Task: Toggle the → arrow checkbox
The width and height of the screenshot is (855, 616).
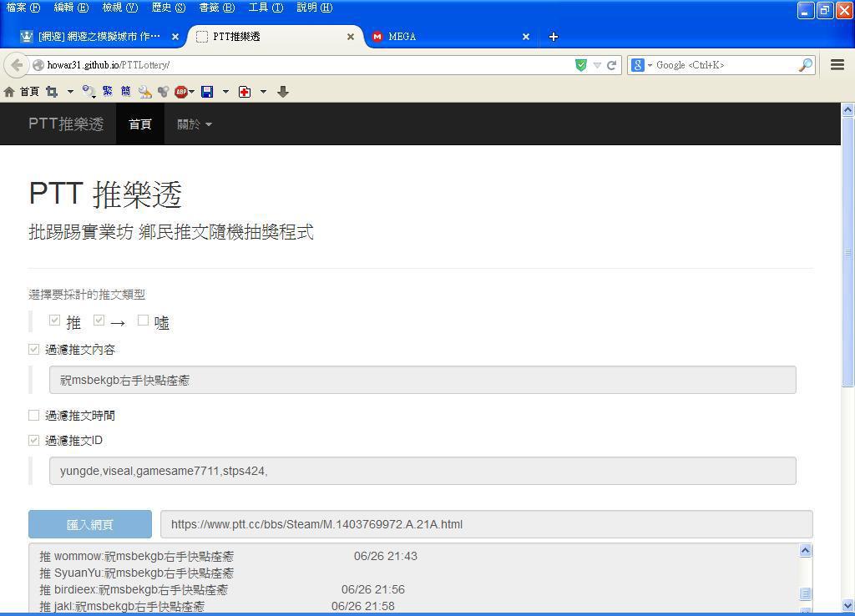Action: click(99, 320)
